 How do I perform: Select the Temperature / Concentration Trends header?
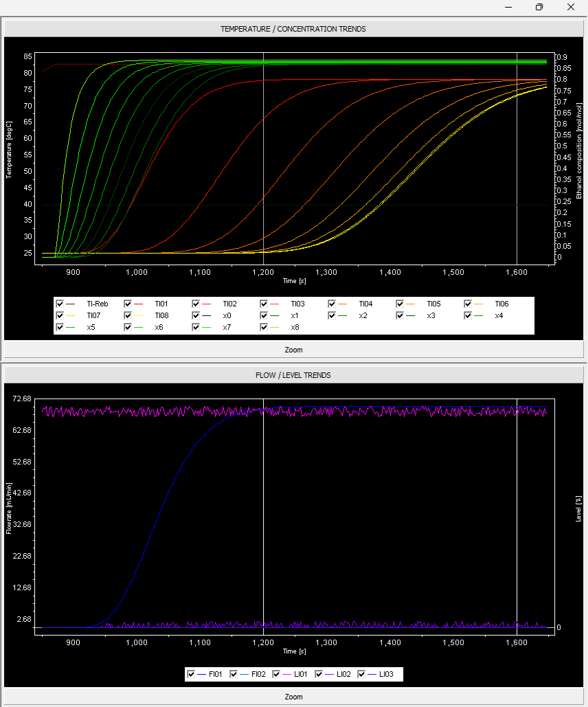293,29
